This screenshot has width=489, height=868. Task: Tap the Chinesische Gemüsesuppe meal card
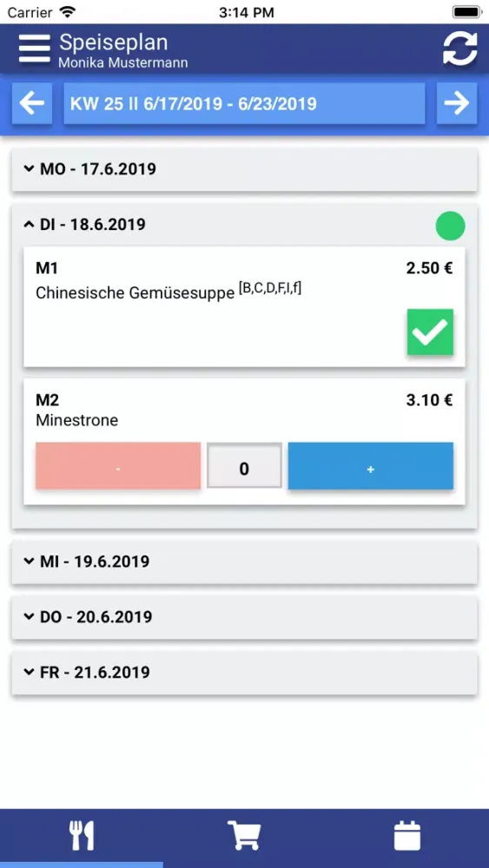pyautogui.click(x=244, y=306)
